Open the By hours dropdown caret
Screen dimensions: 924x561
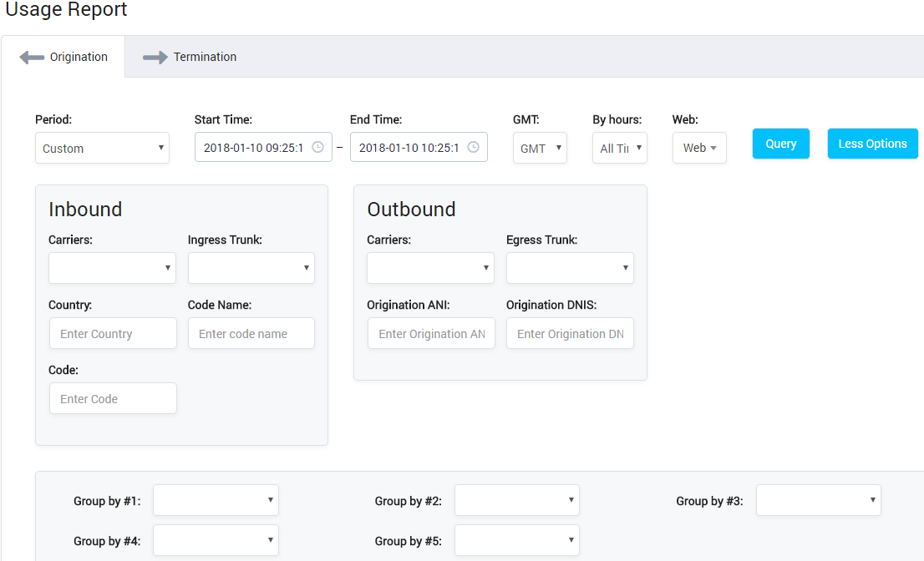click(x=639, y=146)
